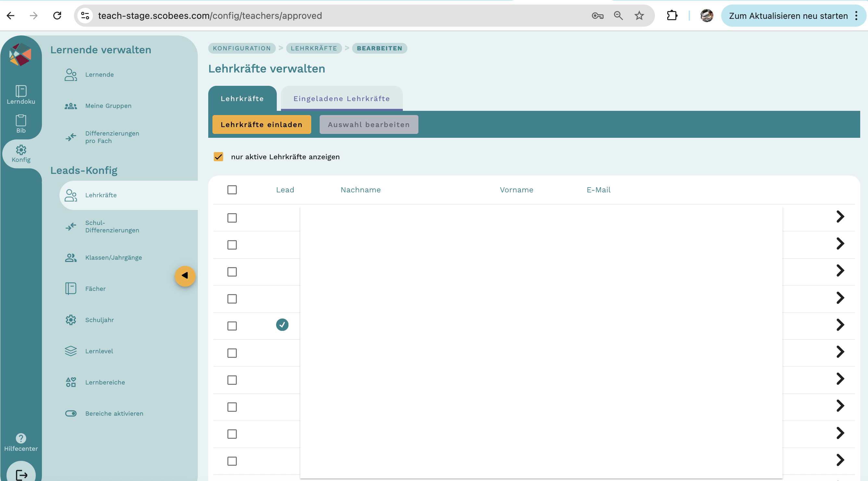Expand the second teacher row chevron
The height and width of the screenshot is (481, 868).
[840, 244]
